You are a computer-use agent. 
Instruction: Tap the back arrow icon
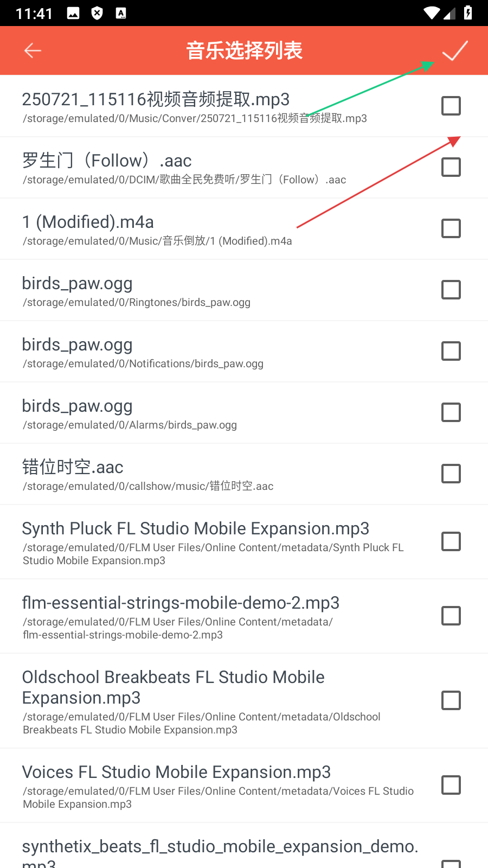pos(33,50)
